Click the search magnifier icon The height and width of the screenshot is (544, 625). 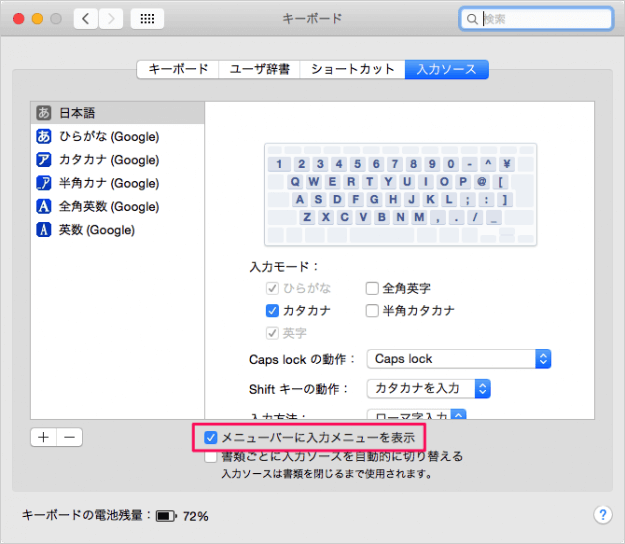click(x=472, y=19)
